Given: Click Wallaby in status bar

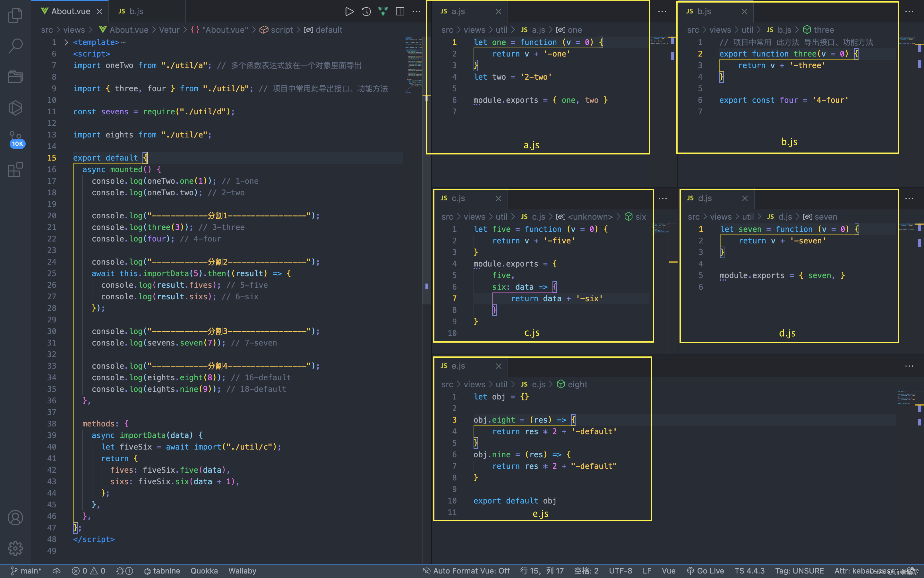Looking at the screenshot, I should [242, 571].
